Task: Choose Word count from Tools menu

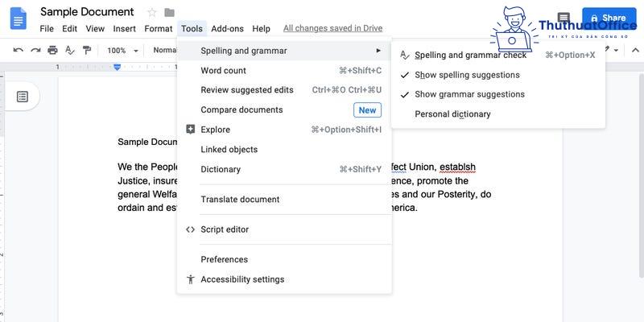Action: click(x=284, y=71)
